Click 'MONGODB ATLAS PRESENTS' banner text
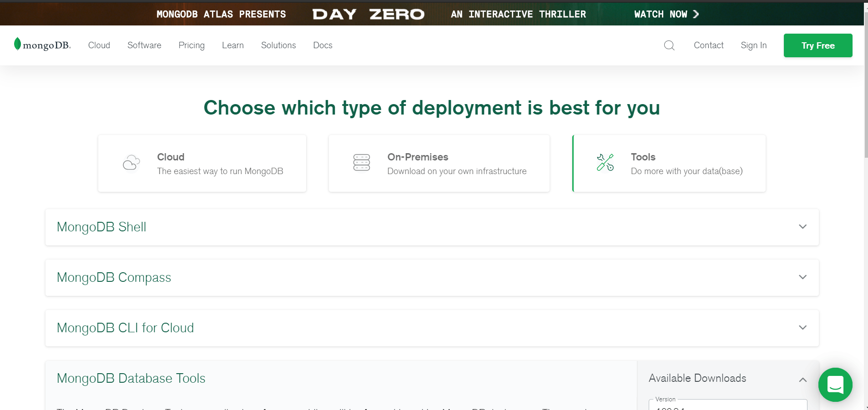The image size is (868, 410). coord(221,14)
